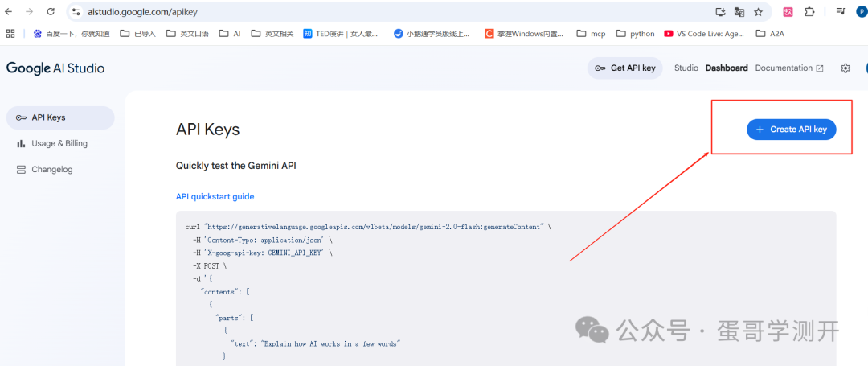Click the address bar URL aistudio.google.com/apikey
Screen dimensions: 868x366
142,11
